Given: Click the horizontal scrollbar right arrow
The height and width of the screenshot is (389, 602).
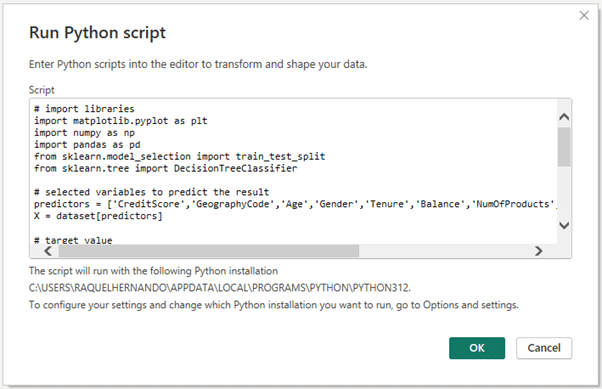Looking at the screenshot, I should (x=539, y=251).
